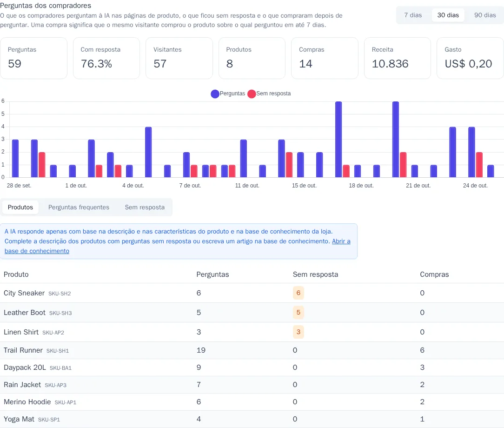Click the Perguntas stat card showing 59
504x428 pixels.
34,58
